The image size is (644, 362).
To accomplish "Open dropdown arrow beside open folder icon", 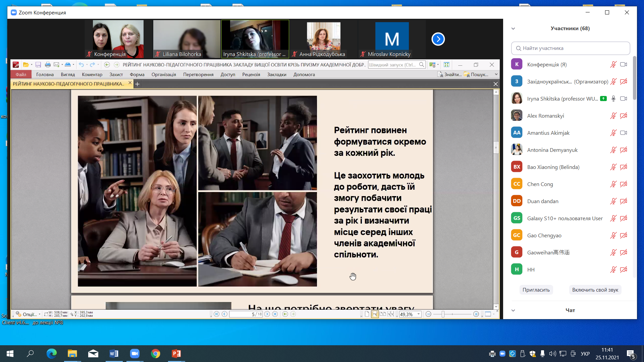I will tap(32, 65).
